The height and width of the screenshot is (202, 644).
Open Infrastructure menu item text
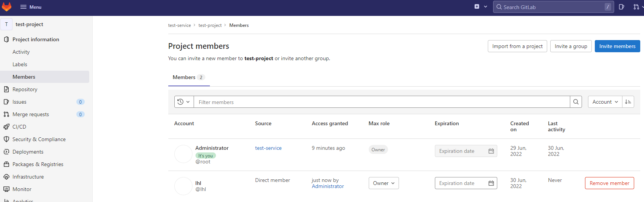[x=28, y=177]
